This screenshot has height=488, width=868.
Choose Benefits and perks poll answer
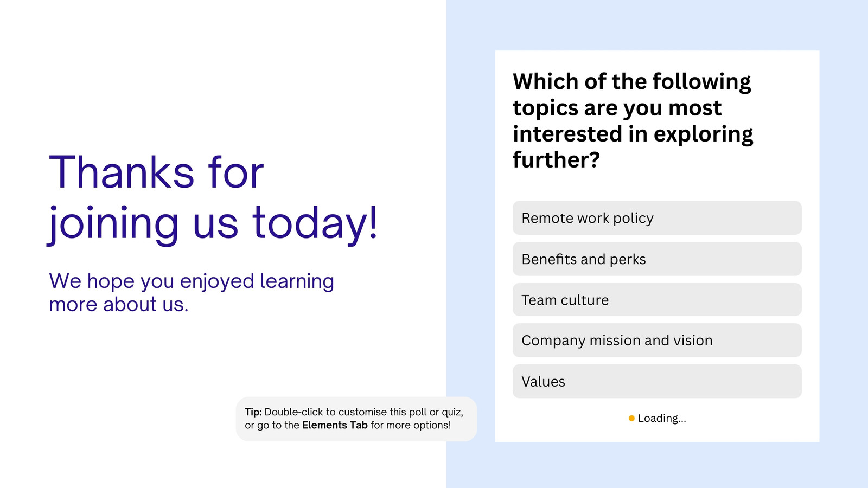[657, 259]
